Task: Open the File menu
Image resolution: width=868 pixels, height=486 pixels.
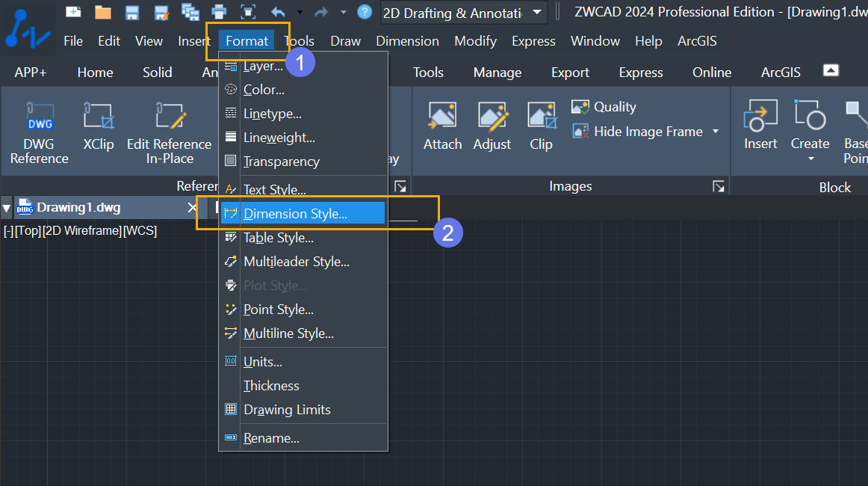Action: [x=73, y=41]
